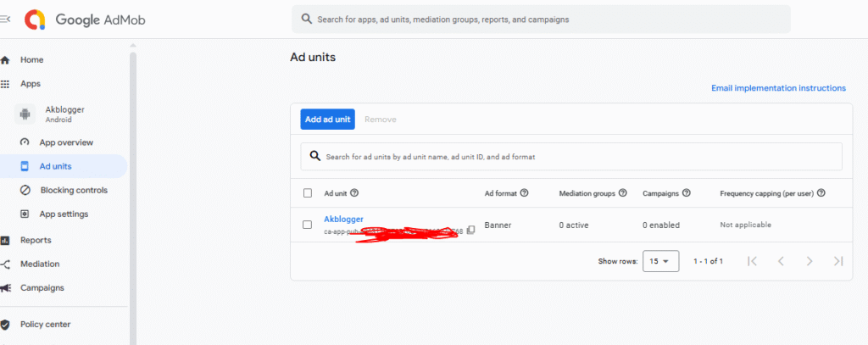Click the Remove button

[381, 119]
